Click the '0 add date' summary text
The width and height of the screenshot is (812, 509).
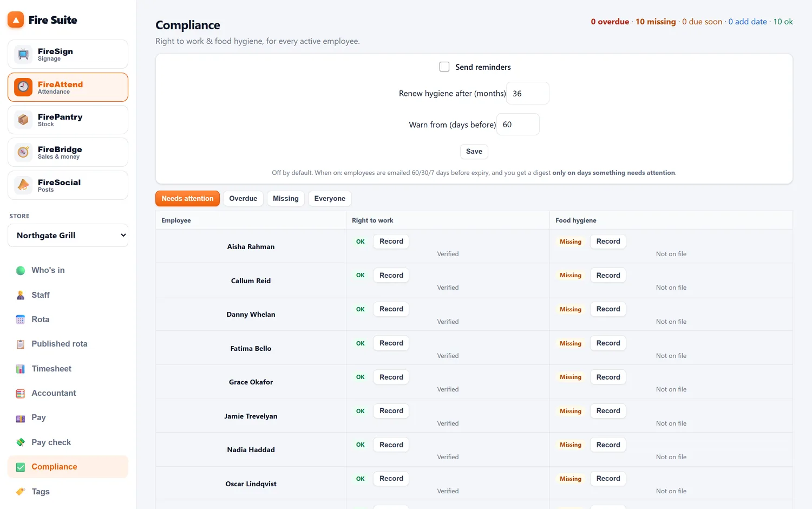(x=748, y=22)
